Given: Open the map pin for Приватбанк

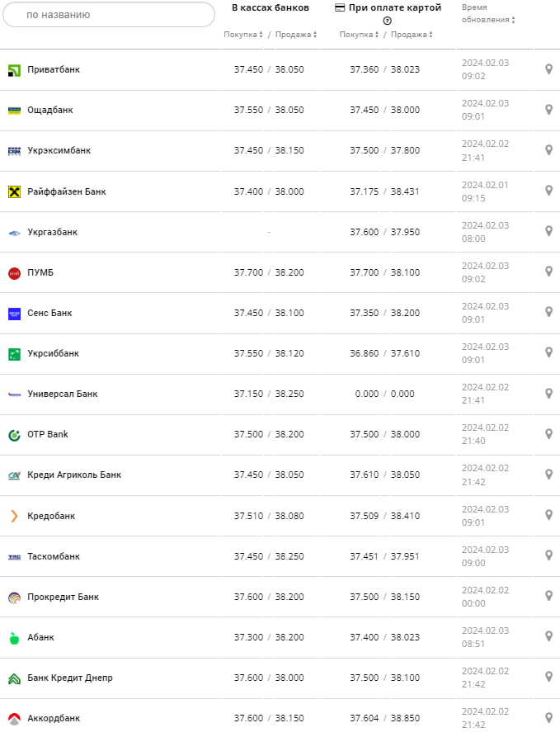Looking at the screenshot, I should pyautogui.click(x=548, y=69).
